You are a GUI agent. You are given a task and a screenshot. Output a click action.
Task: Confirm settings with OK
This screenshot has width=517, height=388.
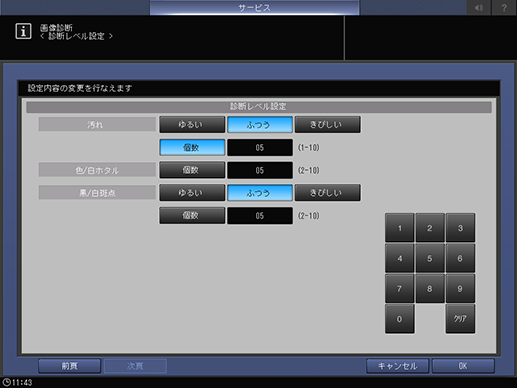(463, 366)
